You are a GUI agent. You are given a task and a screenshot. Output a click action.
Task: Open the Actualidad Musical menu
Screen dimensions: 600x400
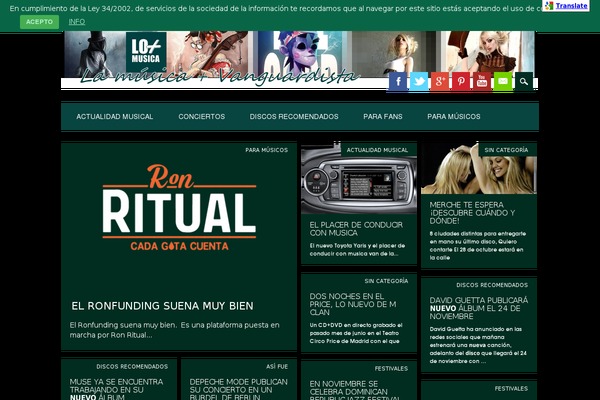tap(114, 116)
